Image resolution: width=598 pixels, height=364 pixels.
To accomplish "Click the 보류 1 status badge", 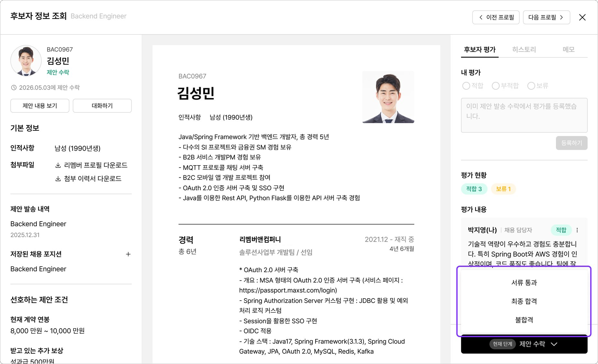I will tap(503, 189).
